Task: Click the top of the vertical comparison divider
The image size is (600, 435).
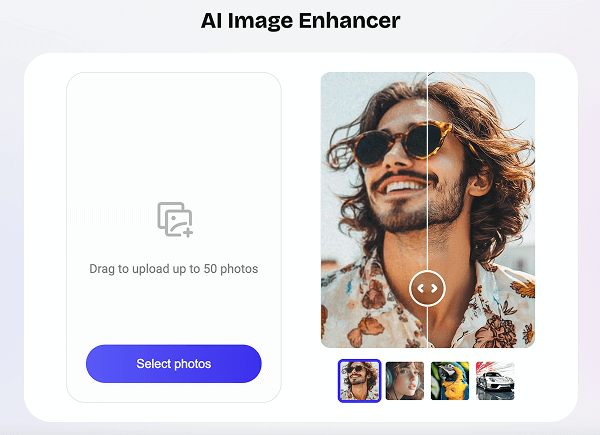Action: [428, 80]
